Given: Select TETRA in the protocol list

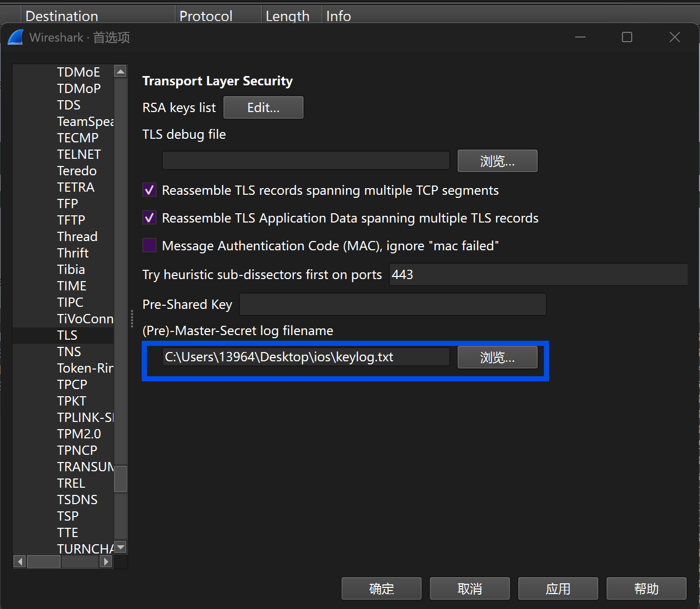Looking at the screenshot, I should click(76, 187).
